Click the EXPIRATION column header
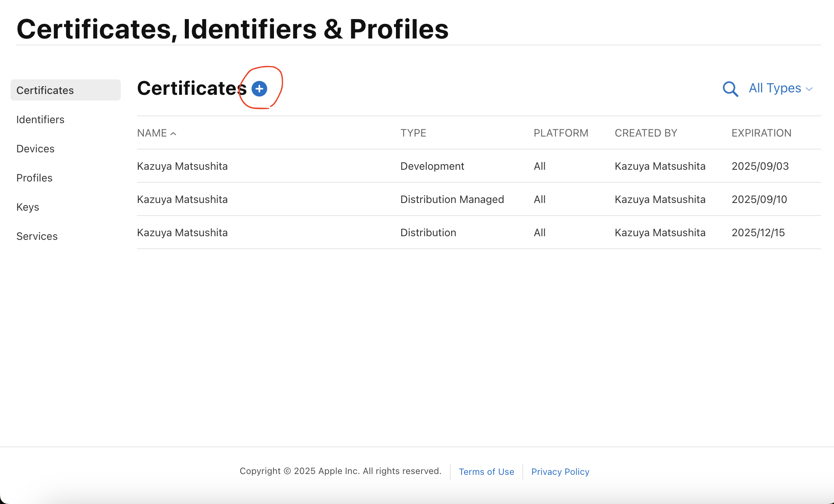This screenshot has height=504, width=834. click(x=761, y=133)
